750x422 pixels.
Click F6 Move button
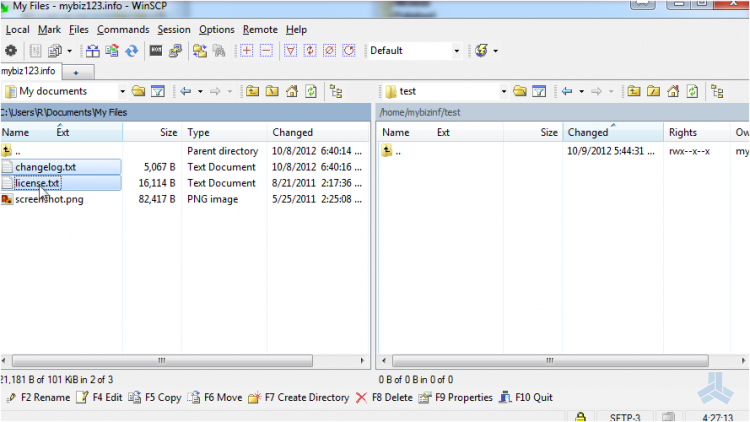pyautogui.click(x=215, y=398)
